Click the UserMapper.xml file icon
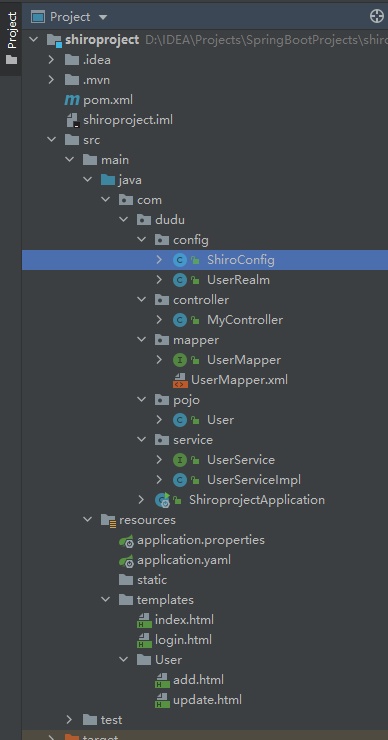 click(180, 380)
